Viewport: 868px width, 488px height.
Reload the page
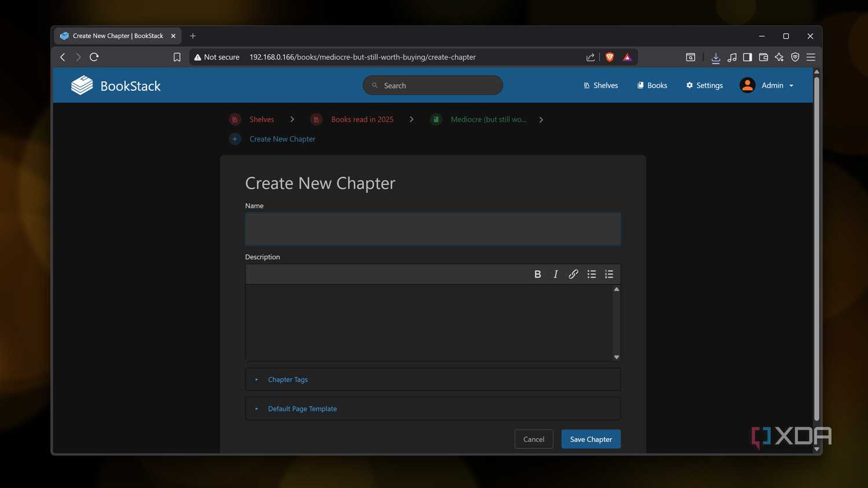(x=94, y=57)
